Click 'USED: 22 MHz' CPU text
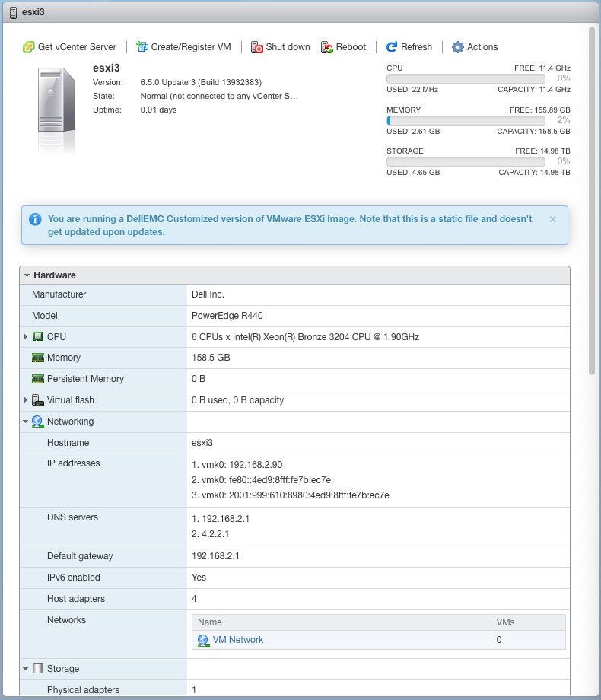 (x=412, y=90)
